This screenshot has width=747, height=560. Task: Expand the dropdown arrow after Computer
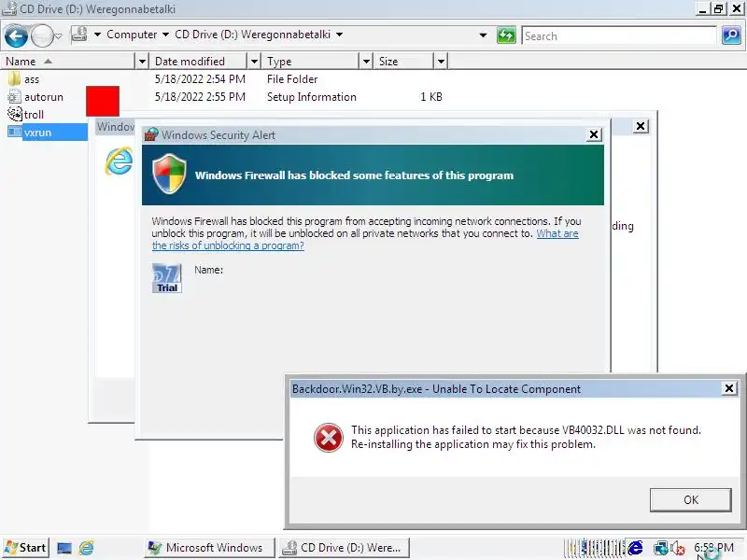pos(165,35)
